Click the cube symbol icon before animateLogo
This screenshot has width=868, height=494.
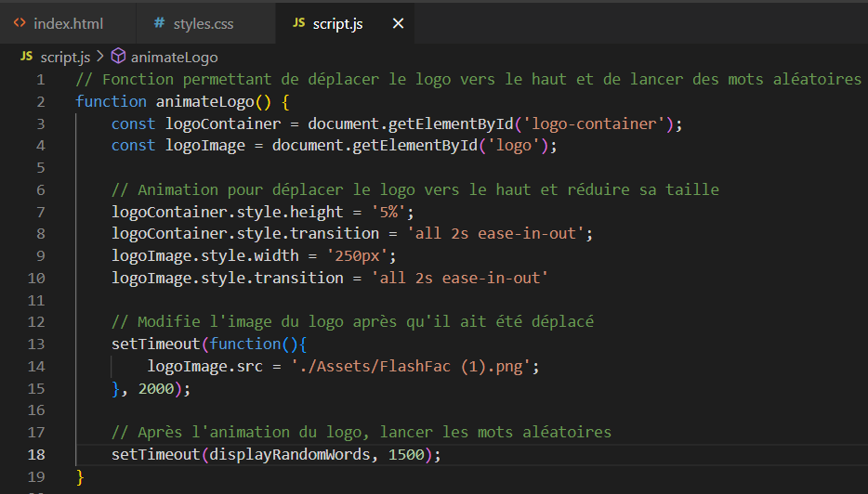coord(118,56)
